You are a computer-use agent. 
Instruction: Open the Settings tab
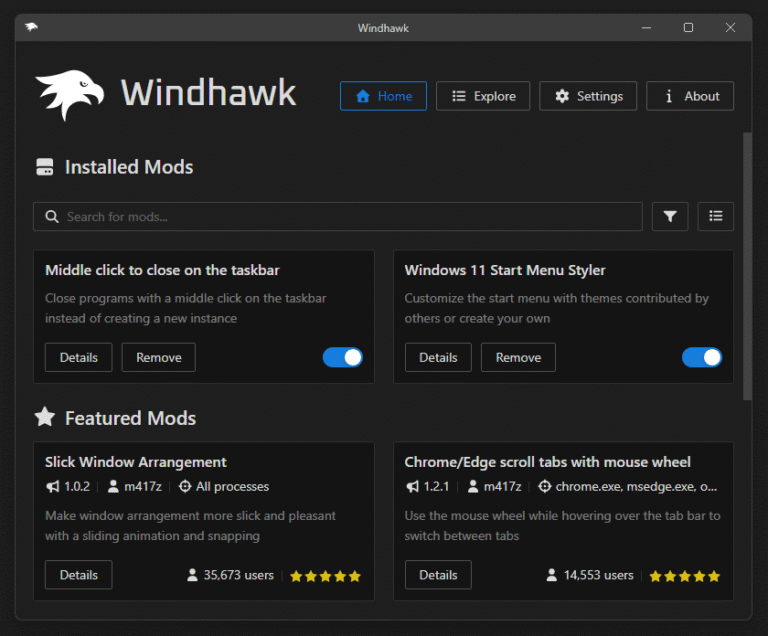[588, 96]
